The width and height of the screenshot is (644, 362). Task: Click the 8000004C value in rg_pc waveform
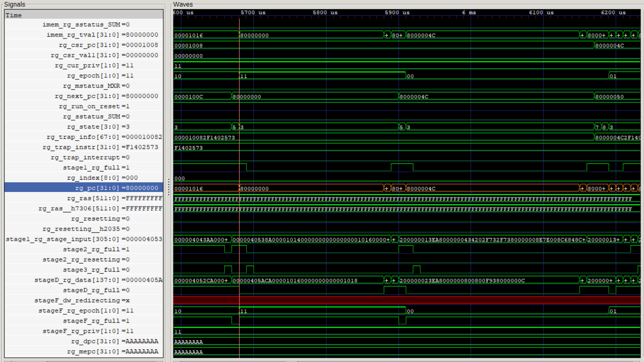pyautogui.click(x=421, y=189)
